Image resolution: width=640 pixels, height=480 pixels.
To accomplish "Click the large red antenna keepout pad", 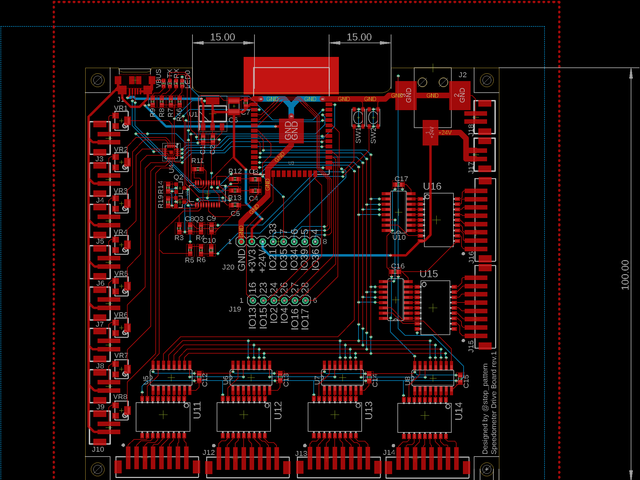I will 290,76.
